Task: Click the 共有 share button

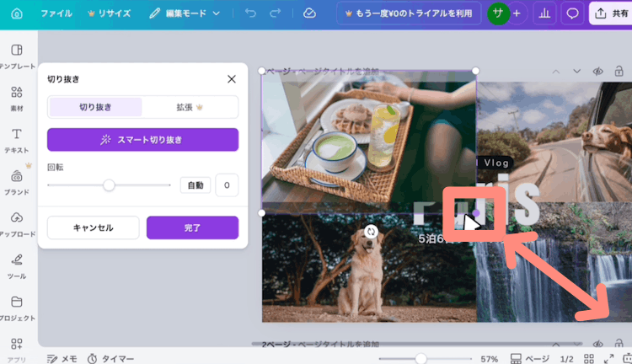Action: (x=611, y=13)
